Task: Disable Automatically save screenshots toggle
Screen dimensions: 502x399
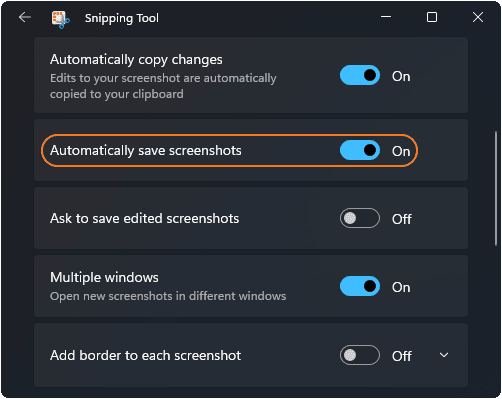Action: click(360, 150)
